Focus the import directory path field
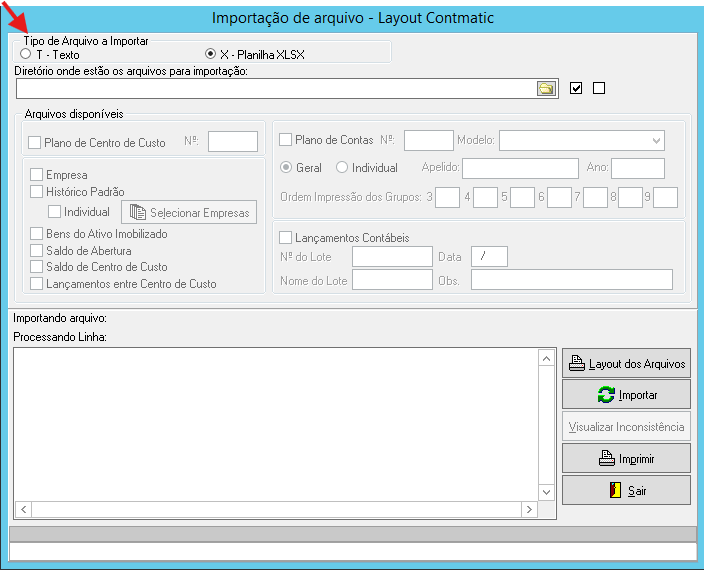The width and height of the screenshot is (704, 576). pyautogui.click(x=277, y=88)
